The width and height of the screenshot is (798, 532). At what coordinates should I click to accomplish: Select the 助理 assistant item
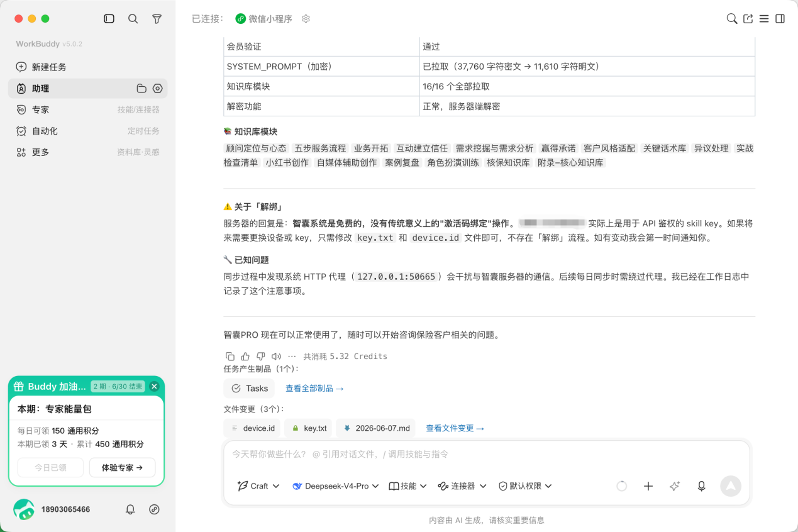click(87, 89)
